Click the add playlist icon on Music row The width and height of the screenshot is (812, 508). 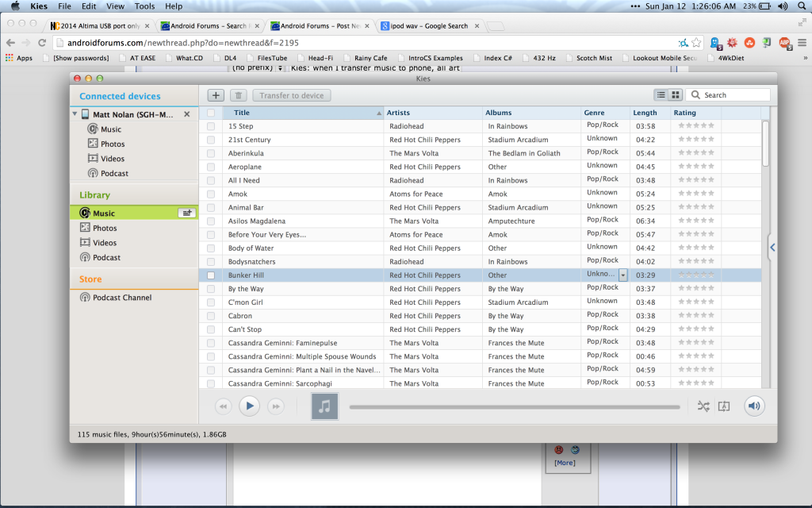[186, 213]
